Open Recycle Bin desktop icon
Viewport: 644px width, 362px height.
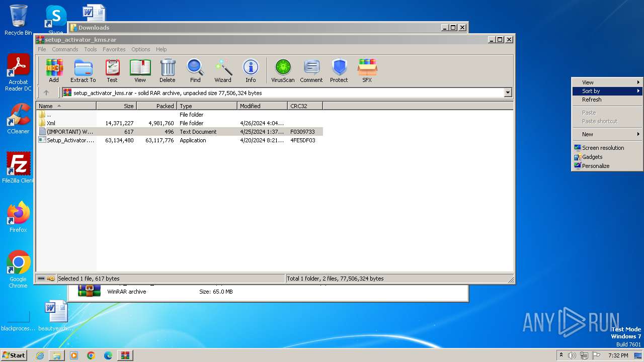click(18, 20)
